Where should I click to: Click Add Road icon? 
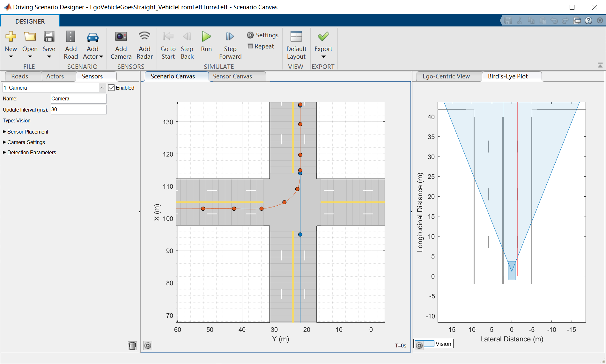(70, 37)
